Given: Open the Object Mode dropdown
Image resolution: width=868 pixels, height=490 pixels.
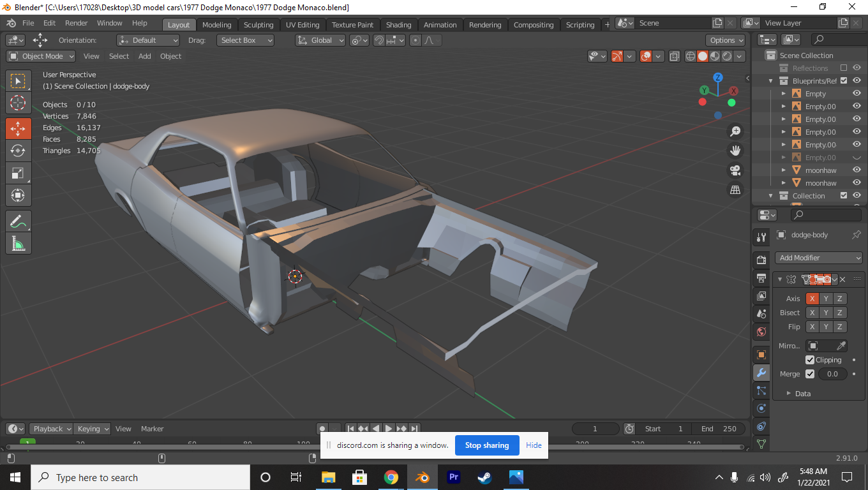Looking at the screenshot, I should pyautogui.click(x=41, y=56).
